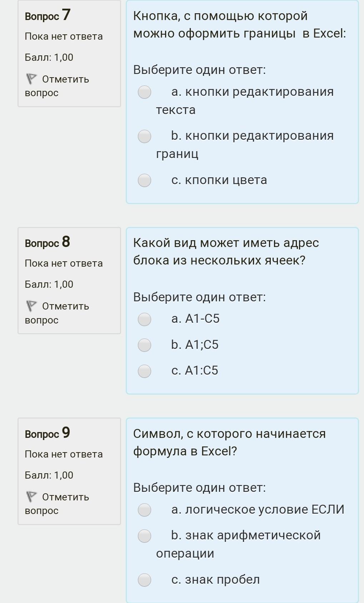Screen dimensions: 364x603
Task: Click the Вопрос 8 heading
Action: tap(48, 242)
